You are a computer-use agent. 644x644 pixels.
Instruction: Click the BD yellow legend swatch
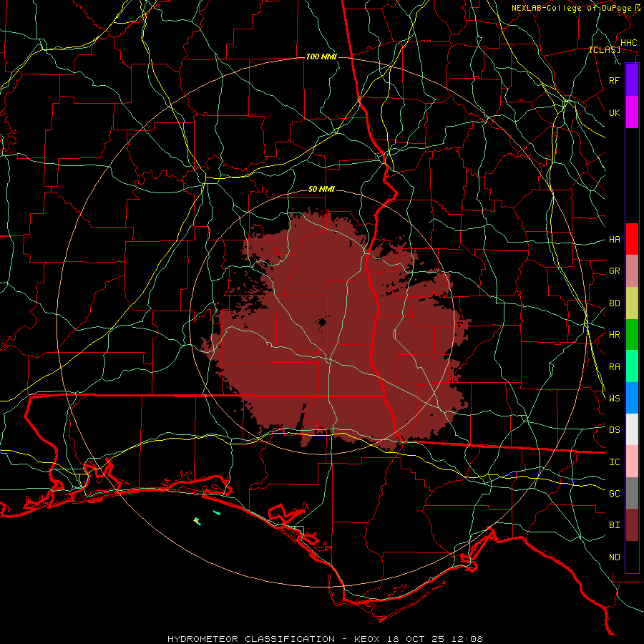[x=632, y=303]
